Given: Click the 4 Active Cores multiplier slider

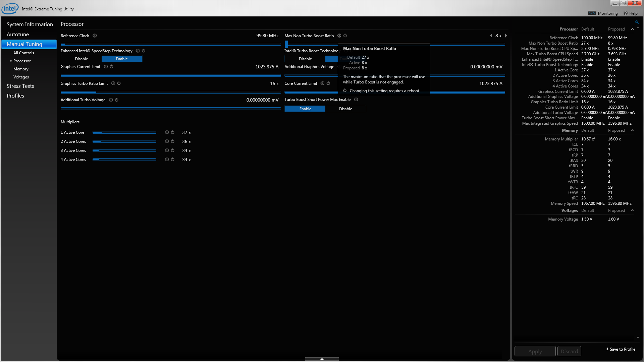Looking at the screenshot, I should pos(124,160).
